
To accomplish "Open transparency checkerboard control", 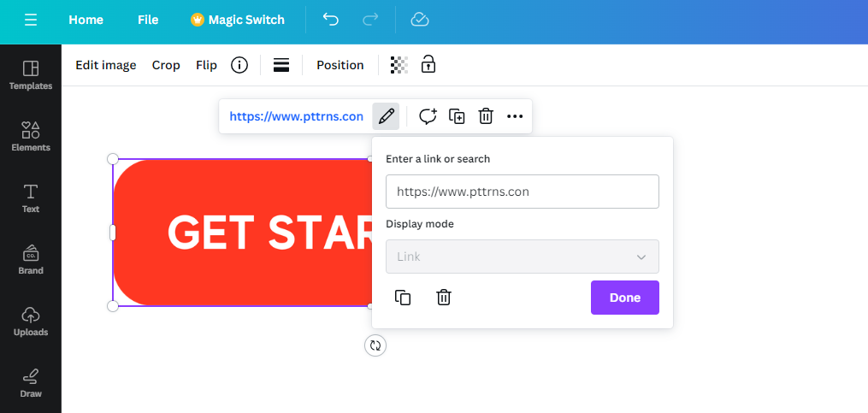I will [399, 65].
